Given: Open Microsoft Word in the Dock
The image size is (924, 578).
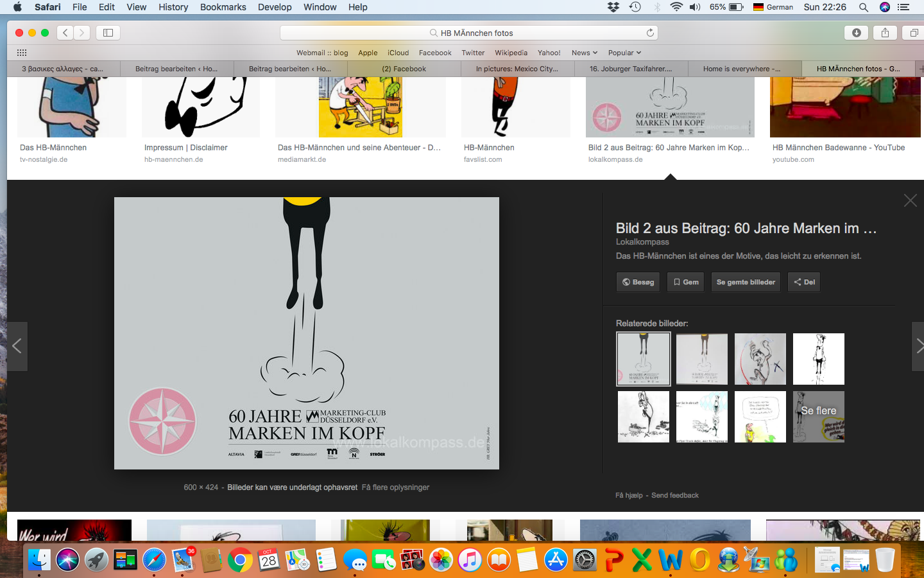Looking at the screenshot, I should 671,560.
